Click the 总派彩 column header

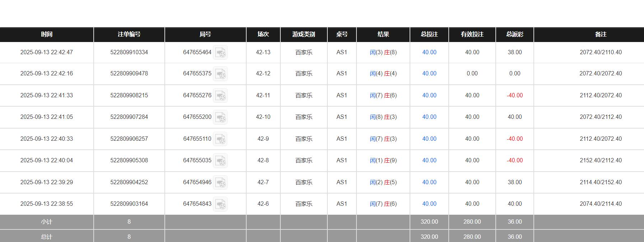[x=514, y=34]
